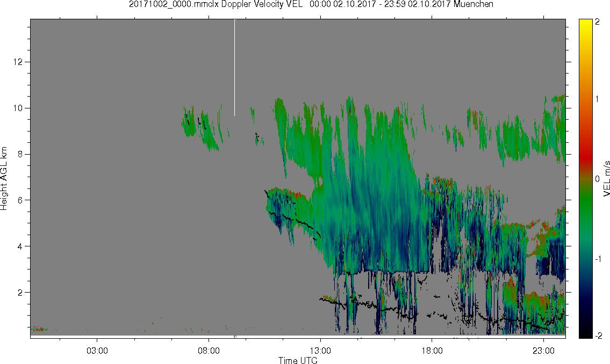The width and height of the screenshot is (610, 364).
Task: Click the height tick label '4'
Action: coord(20,246)
